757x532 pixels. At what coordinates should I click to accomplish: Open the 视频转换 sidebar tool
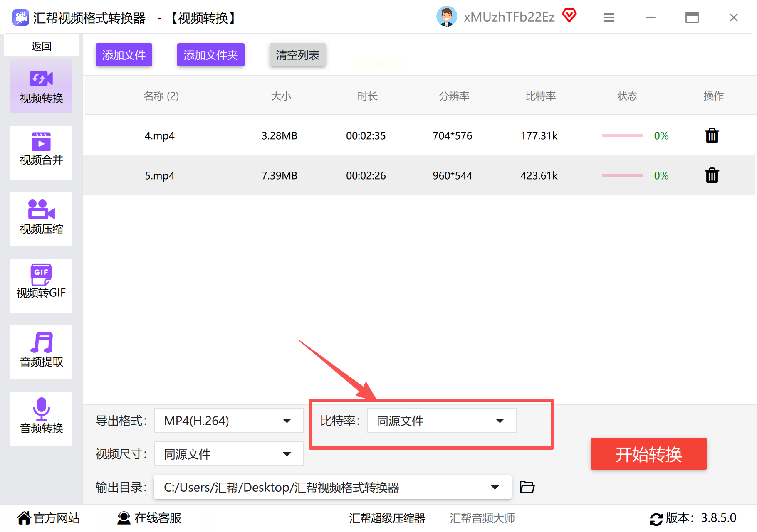[41, 86]
